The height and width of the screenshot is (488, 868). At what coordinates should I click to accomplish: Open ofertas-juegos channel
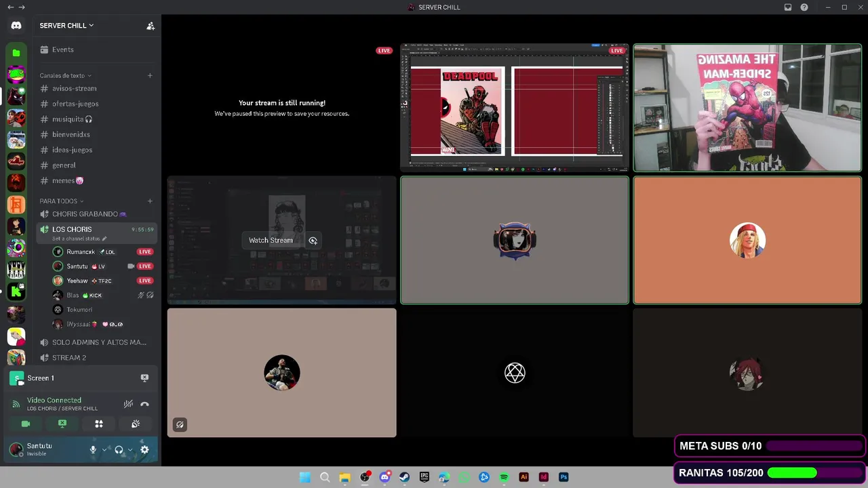coord(97,104)
